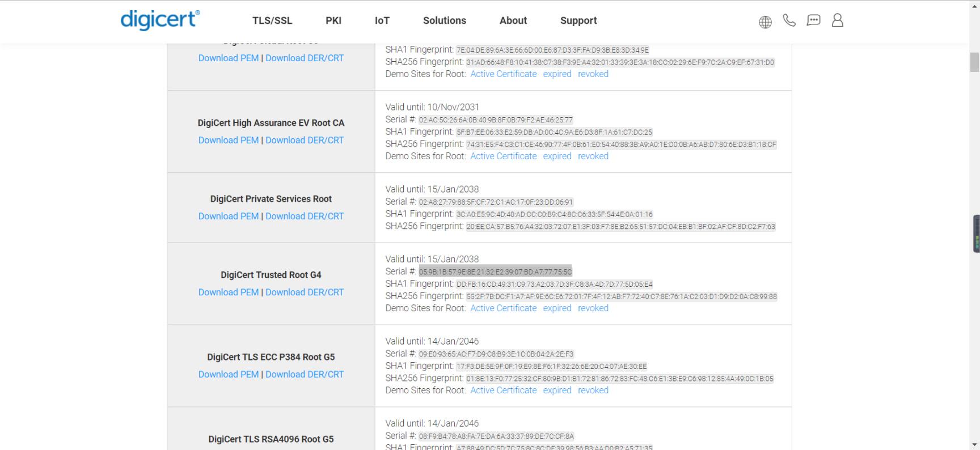Open Active Certificate demo for High Assurance EV Root
The width and height of the screenshot is (980, 450).
tap(504, 156)
